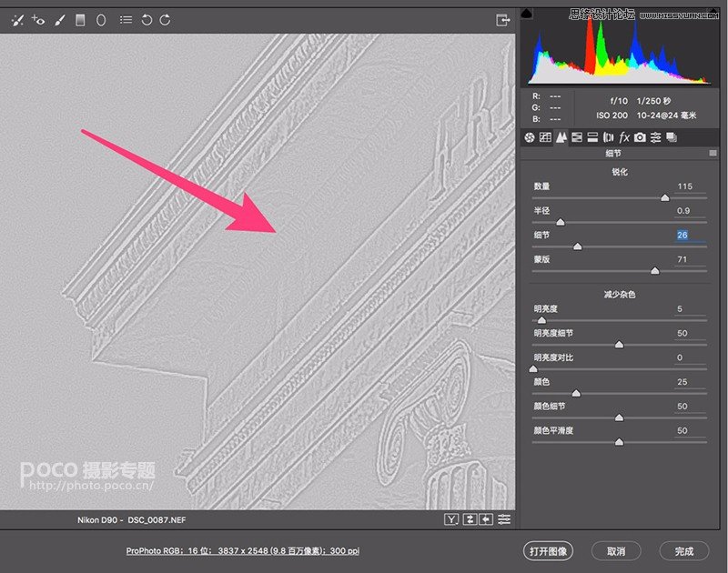Rotate image counterclockwise
Screen dimensions: 728x573
pyautogui.click(x=147, y=20)
